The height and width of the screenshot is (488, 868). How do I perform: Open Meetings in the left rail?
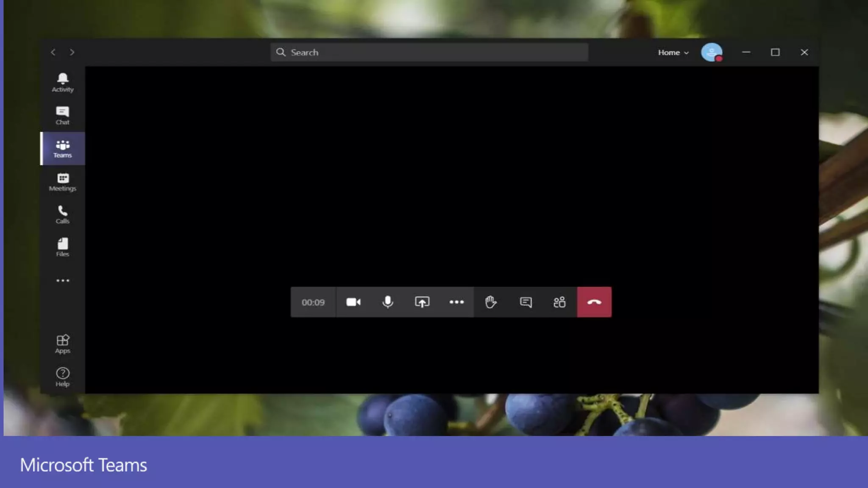(63, 182)
